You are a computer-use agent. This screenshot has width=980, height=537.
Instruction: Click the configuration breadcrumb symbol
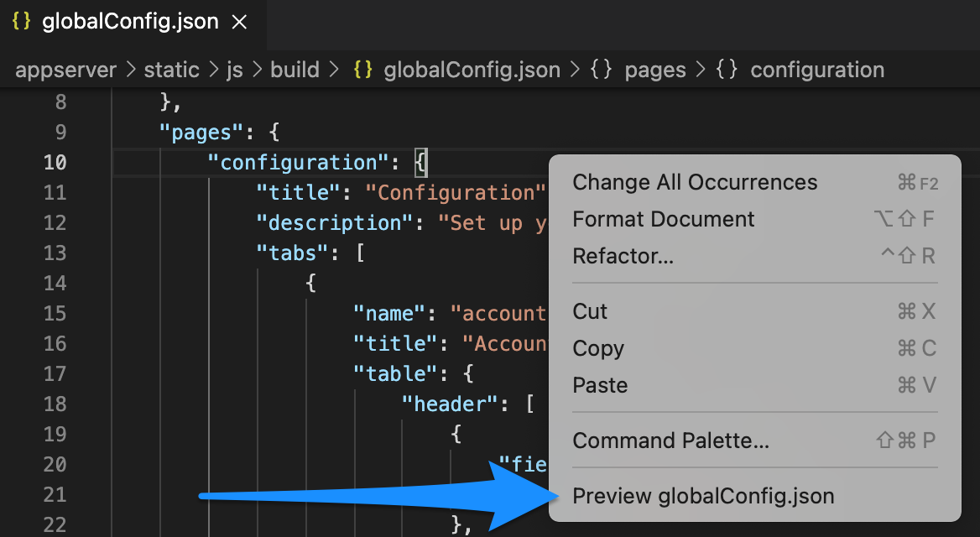(817, 70)
